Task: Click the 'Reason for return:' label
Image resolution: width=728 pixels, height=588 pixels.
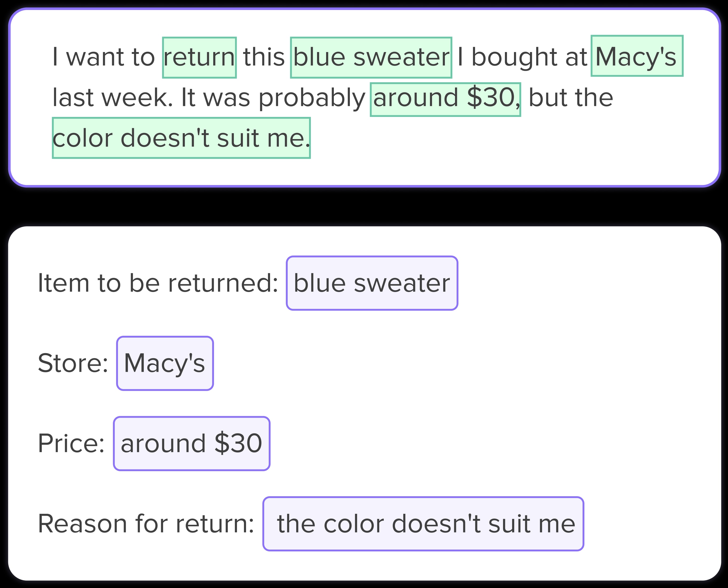Action: pyautogui.click(x=146, y=524)
